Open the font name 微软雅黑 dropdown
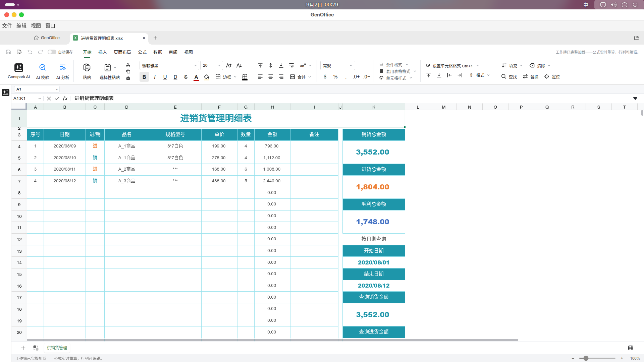Viewport: 644px width, 362px height. click(169, 65)
